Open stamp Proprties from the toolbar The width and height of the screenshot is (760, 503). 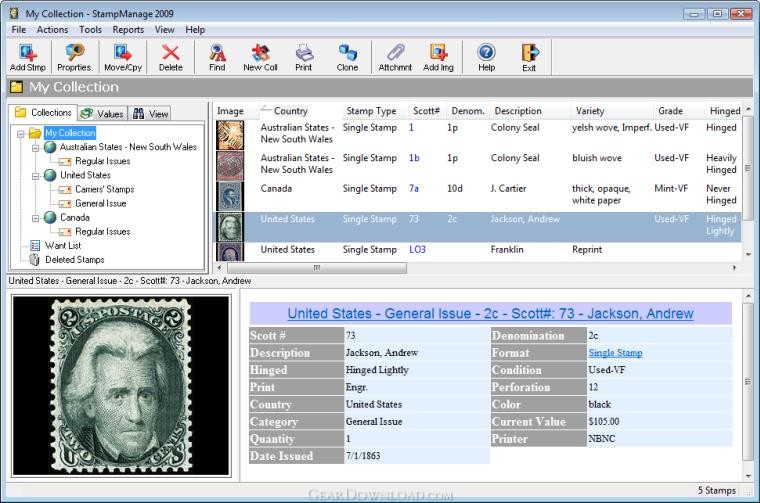coord(74,57)
